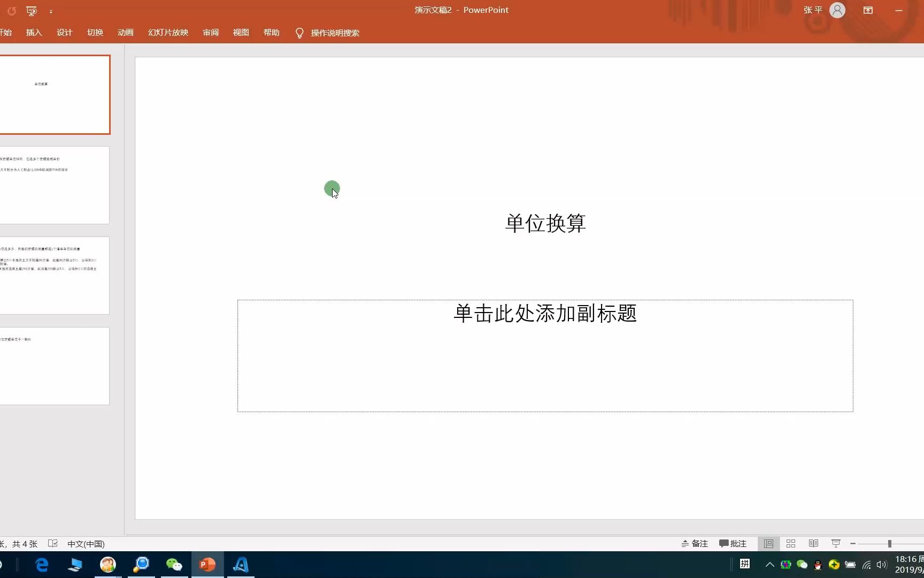
Task: Open the 幻灯片放映 ribbon tab
Action: 168,33
